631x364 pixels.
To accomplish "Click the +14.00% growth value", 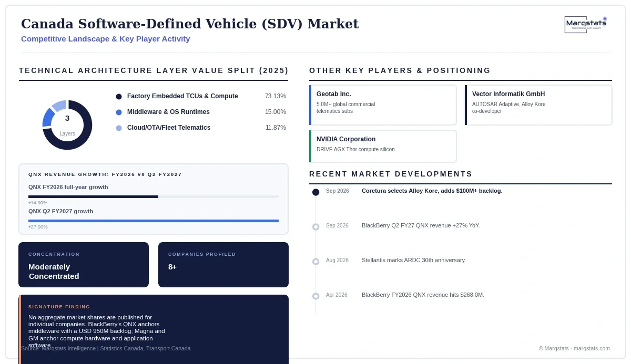I will pos(38,203).
